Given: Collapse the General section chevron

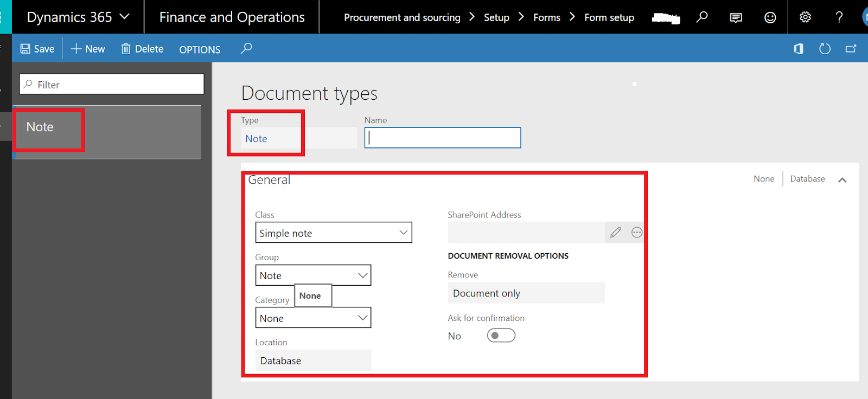Looking at the screenshot, I should [842, 180].
